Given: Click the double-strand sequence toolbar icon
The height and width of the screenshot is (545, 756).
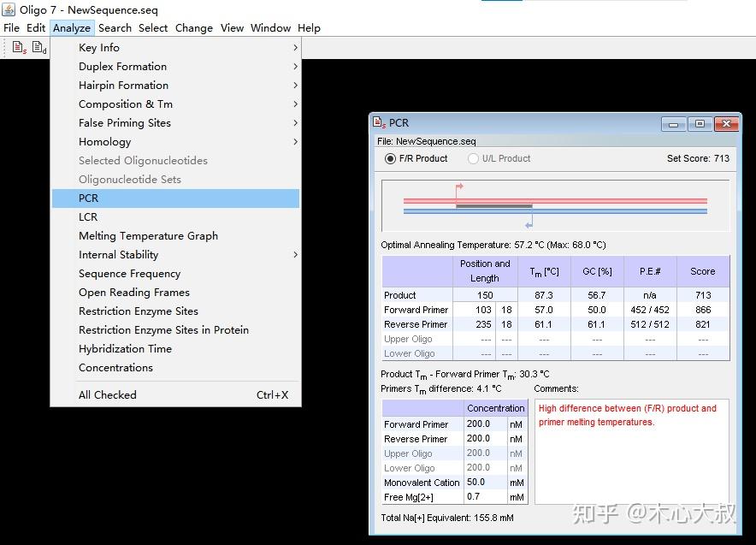Looking at the screenshot, I should 39,47.
